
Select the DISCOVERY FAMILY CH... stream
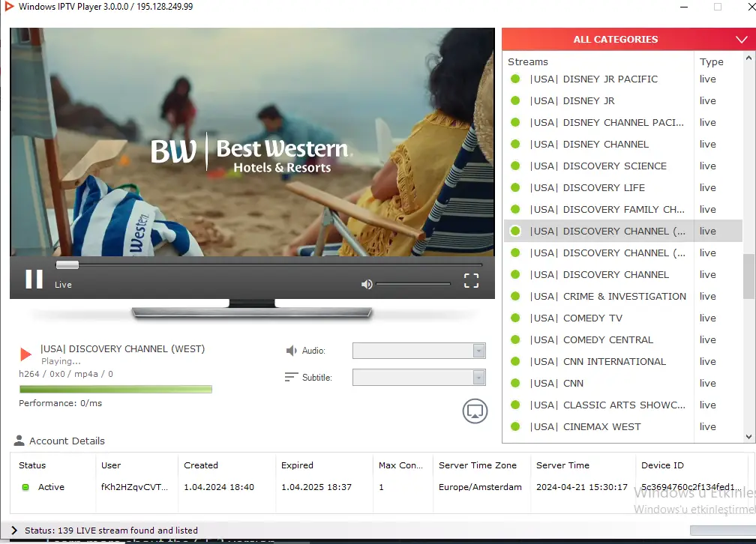(623, 209)
